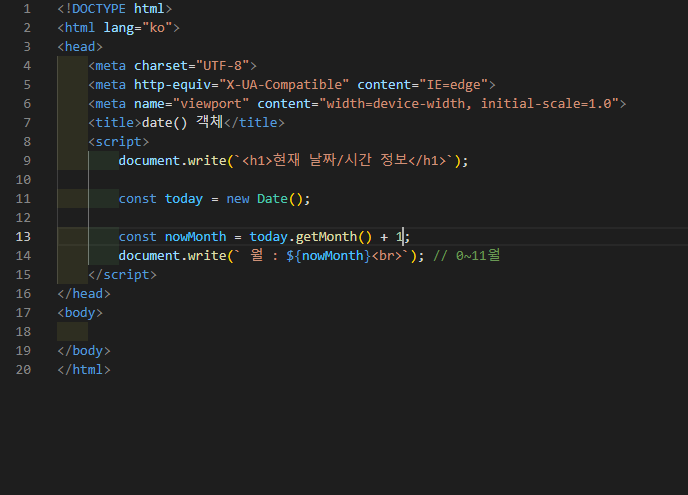Click line number 9 in the gutter
688x495 pixels.
(x=27, y=161)
